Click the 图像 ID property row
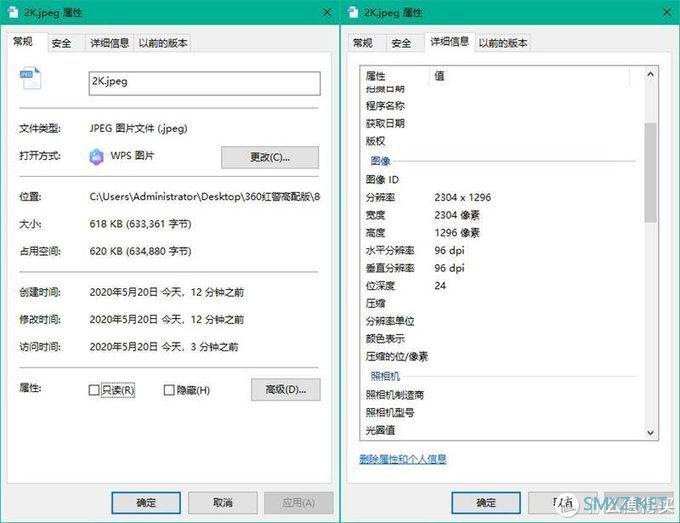Image resolution: width=680 pixels, height=523 pixels. point(502,180)
